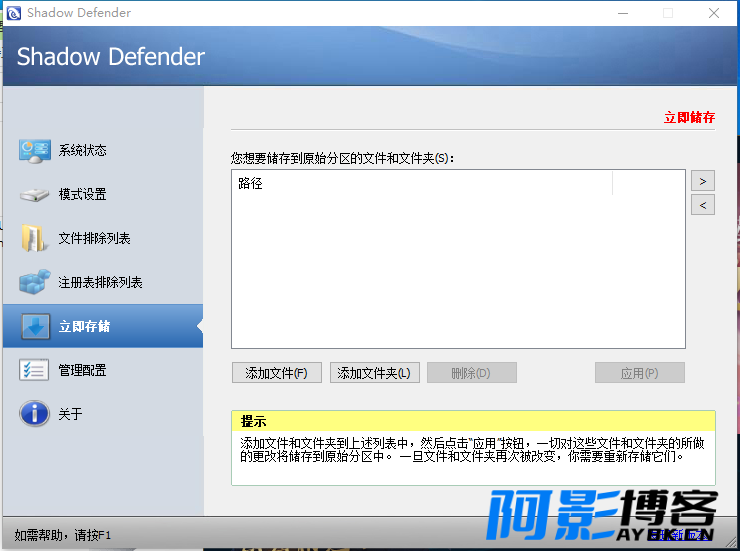Click the 应用(P) button

click(639, 373)
